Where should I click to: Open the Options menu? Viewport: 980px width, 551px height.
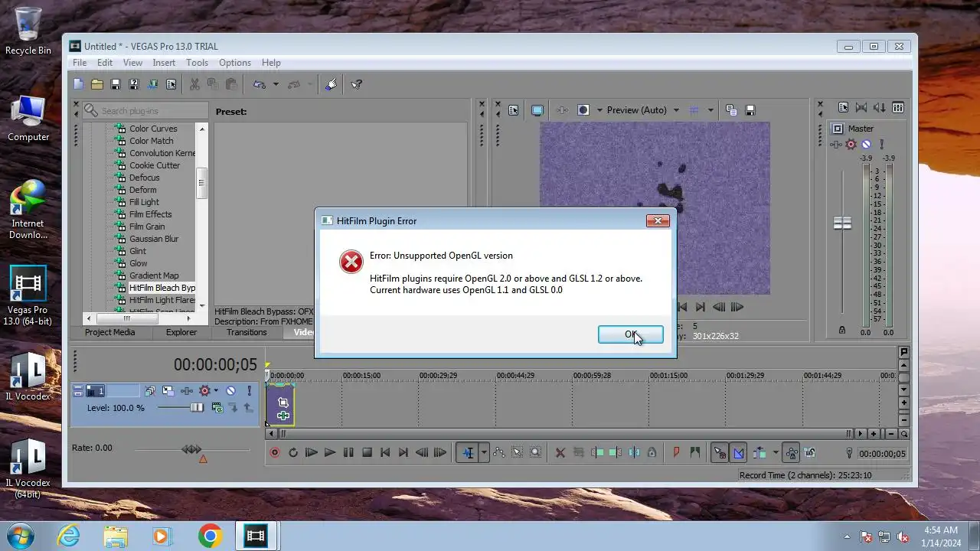coord(235,63)
